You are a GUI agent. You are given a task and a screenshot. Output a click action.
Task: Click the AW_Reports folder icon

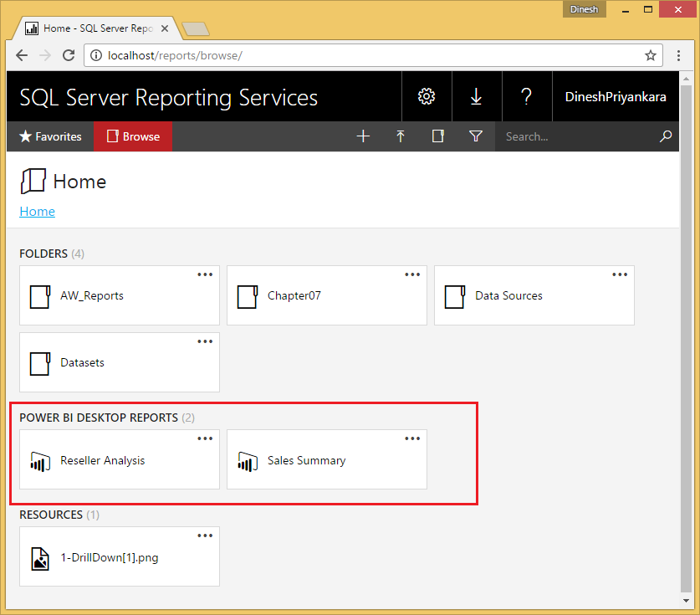tap(40, 296)
